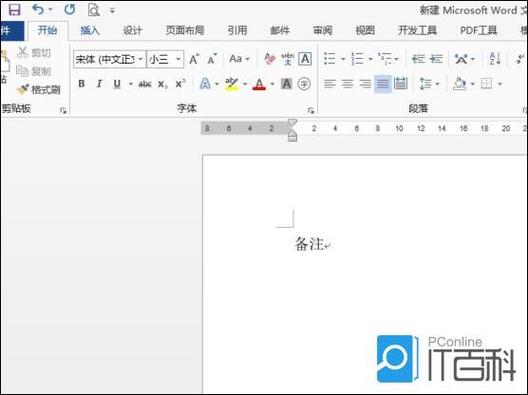528x395 pixels.
Task: Click the 备注 text in the document
Action: (309, 243)
